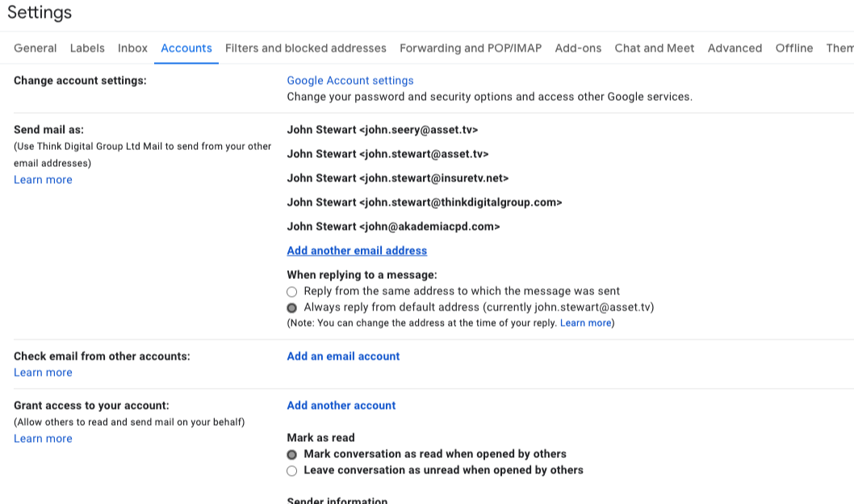Click 'Add another email address' link
This screenshot has height=504, width=854.
coord(357,251)
